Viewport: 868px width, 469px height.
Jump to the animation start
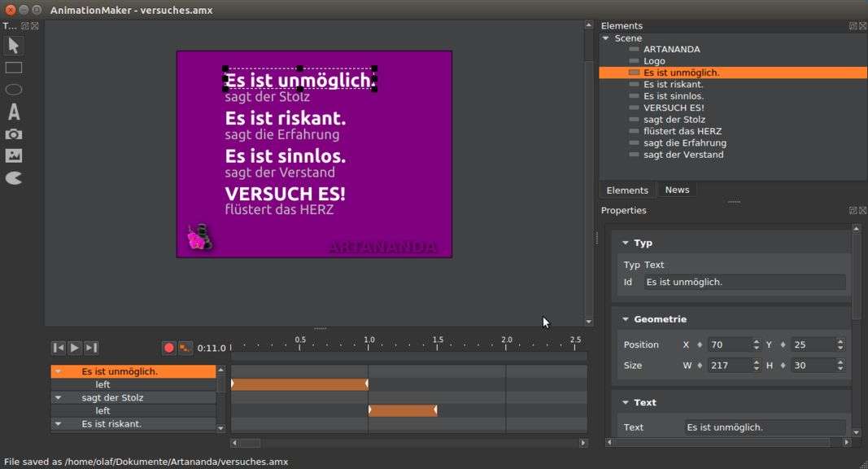tap(58, 348)
